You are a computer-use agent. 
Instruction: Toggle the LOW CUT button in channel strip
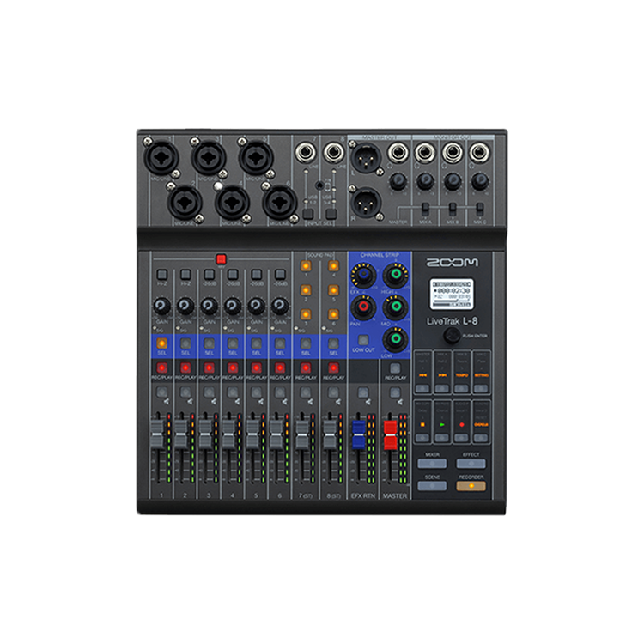(363, 340)
